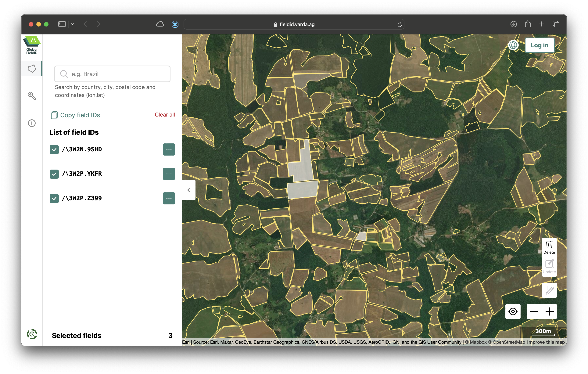The height and width of the screenshot is (374, 588).
Task: Open the info panel from the sidebar
Action: point(32,123)
